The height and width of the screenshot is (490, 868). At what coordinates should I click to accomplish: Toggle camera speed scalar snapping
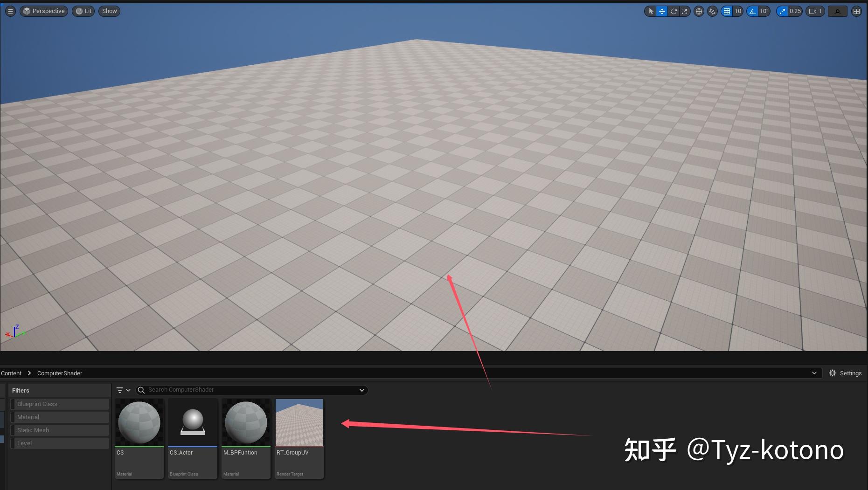click(x=782, y=11)
